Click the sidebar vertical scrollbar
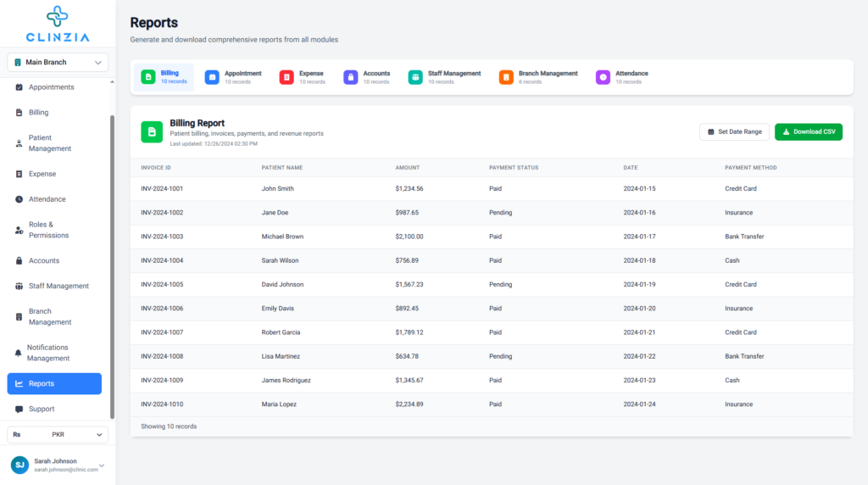The width and height of the screenshot is (868, 485). click(x=112, y=254)
